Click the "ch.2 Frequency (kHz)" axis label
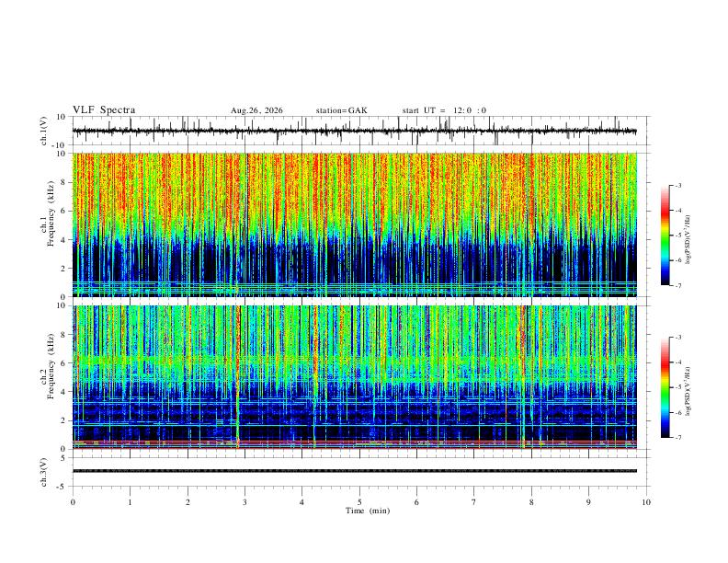Image resolution: width=728 pixels, height=563 pixels. [48, 366]
